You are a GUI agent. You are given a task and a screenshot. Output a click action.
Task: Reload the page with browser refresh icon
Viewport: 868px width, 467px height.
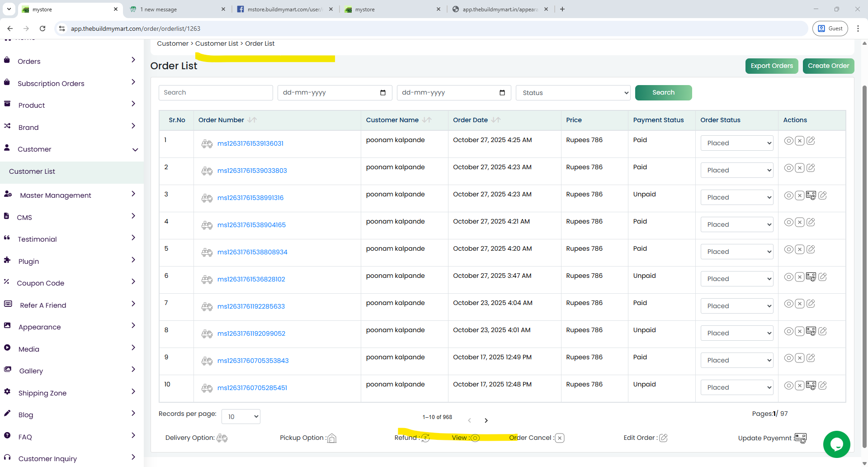tap(42, 29)
